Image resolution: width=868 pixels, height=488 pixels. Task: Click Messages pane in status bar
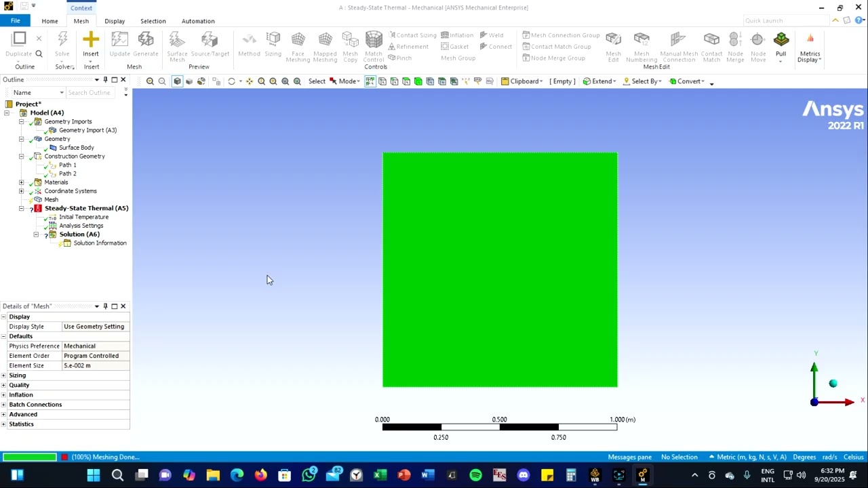coord(630,457)
